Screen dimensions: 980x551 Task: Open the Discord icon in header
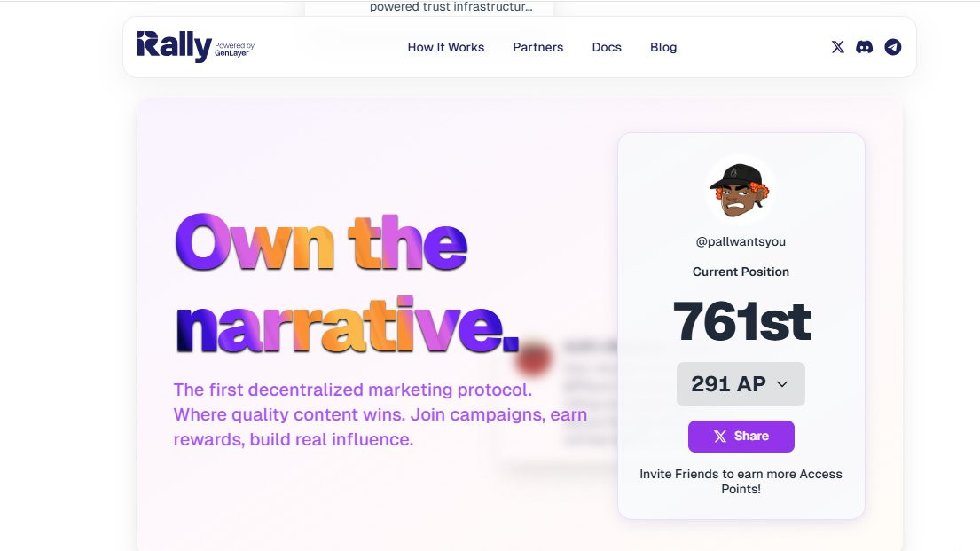[x=865, y=47]
